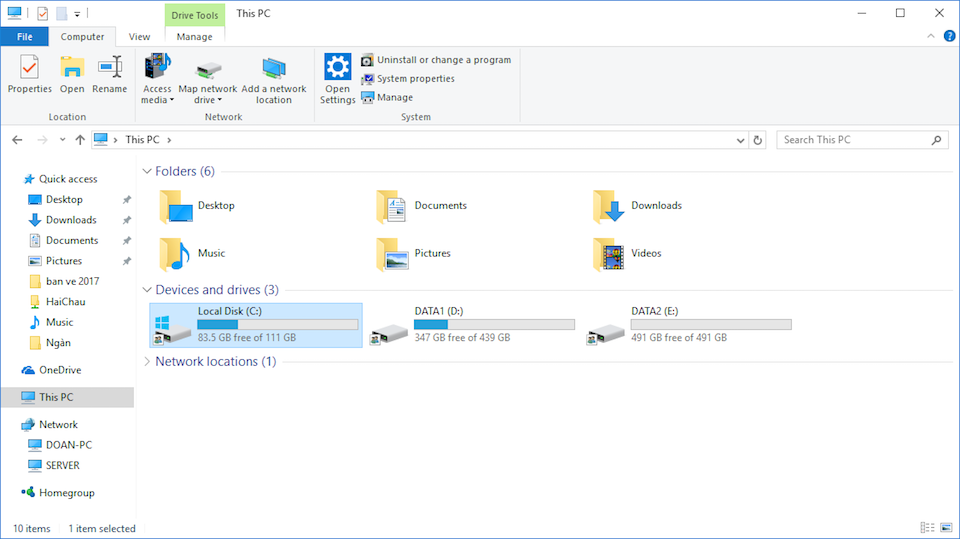The width and height of the screenshot is (960, 539).
Task: Open Help with the question mark
Action: [x=949, y=36]
